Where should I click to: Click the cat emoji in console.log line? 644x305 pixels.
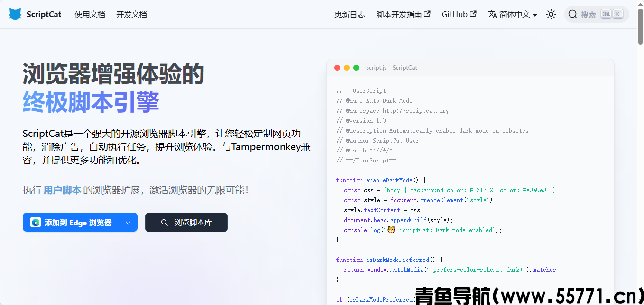(x=391, y=230)
